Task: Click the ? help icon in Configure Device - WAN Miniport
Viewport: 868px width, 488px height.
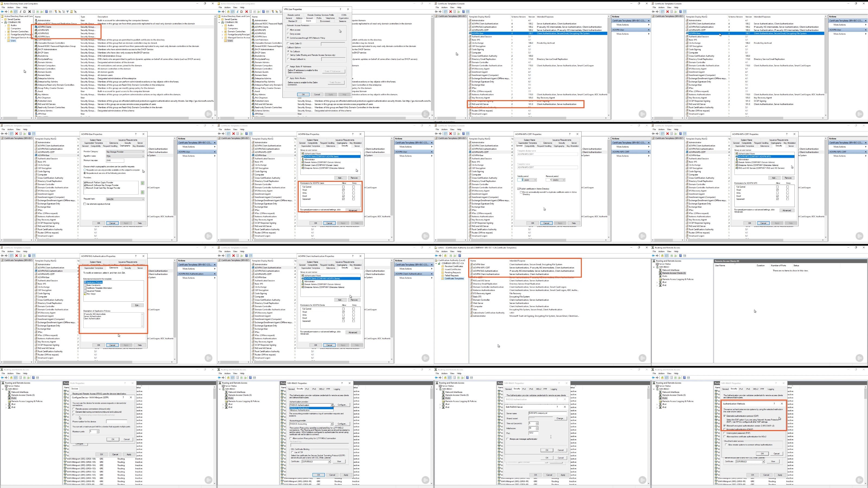Action: coord(124,397)
